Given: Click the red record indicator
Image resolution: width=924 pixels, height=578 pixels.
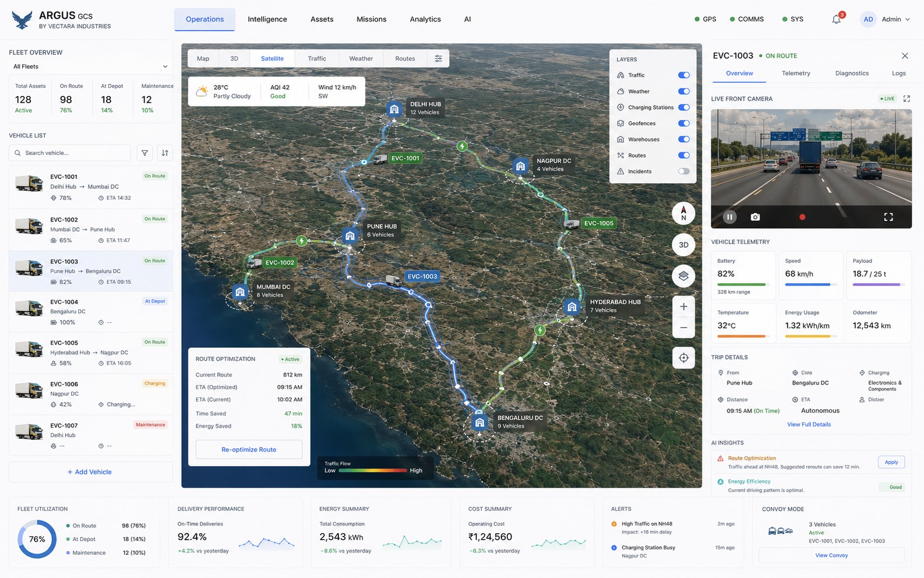Looking at the screenshot, I should (802, 217).
